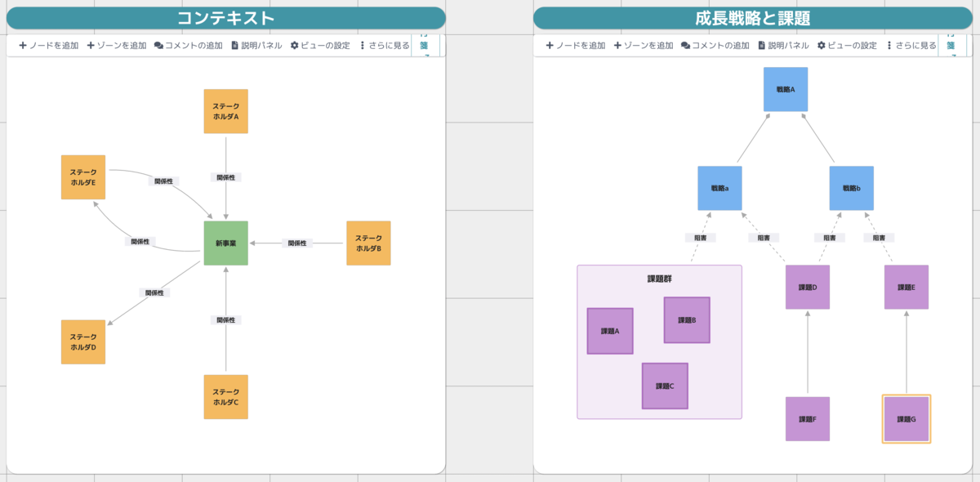Click ゾーンを追加 in the 成長戦略と課題 panel

644,46
